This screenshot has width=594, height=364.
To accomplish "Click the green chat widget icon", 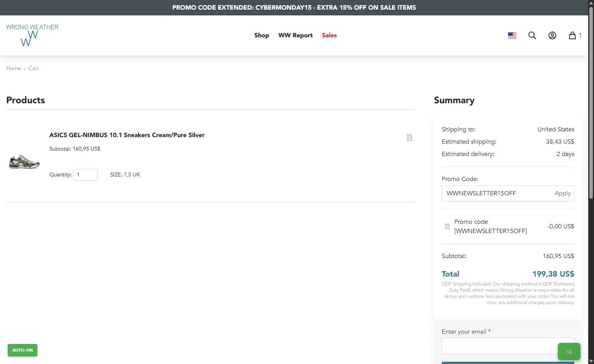I will 569,351.
